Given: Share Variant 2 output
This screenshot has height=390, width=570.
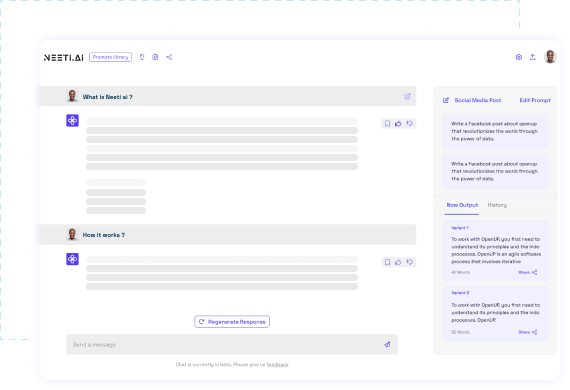Looking at the screenshot, I should pyautogui.click(x=528, y=332).
